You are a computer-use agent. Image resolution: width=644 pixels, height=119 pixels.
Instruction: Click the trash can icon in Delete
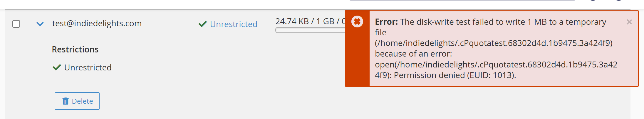(66, 101)
